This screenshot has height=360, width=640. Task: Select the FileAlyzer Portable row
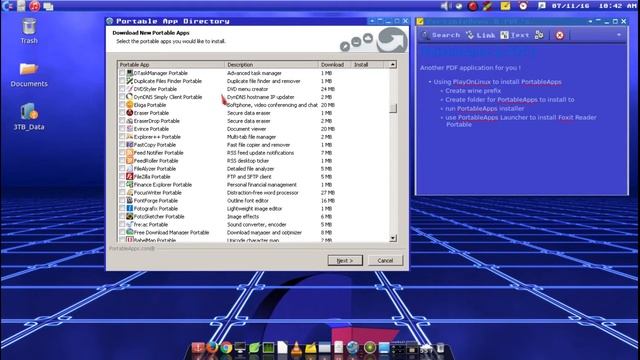click(x=253, y=169)
